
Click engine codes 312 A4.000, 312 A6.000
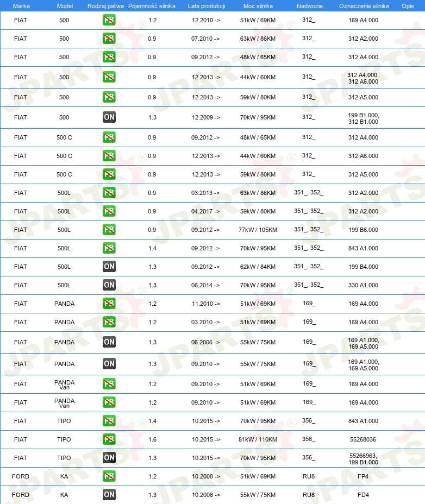[363, 78]
